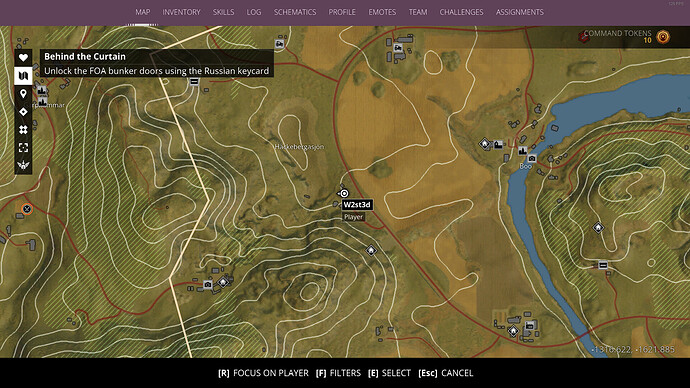Select the four-dot cluster icon in sidebar
Image resolution: width=690 pixels, height=388 pixels.
point(23,130)
